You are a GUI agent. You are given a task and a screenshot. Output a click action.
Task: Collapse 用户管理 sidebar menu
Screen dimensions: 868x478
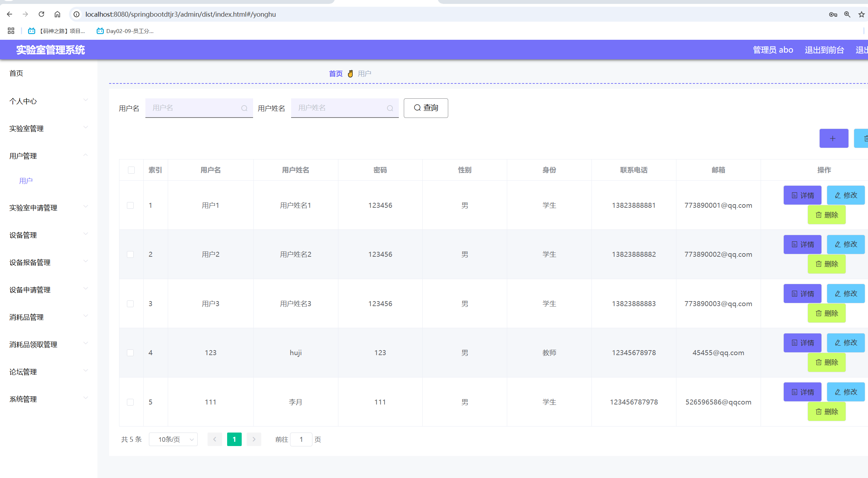49,156
